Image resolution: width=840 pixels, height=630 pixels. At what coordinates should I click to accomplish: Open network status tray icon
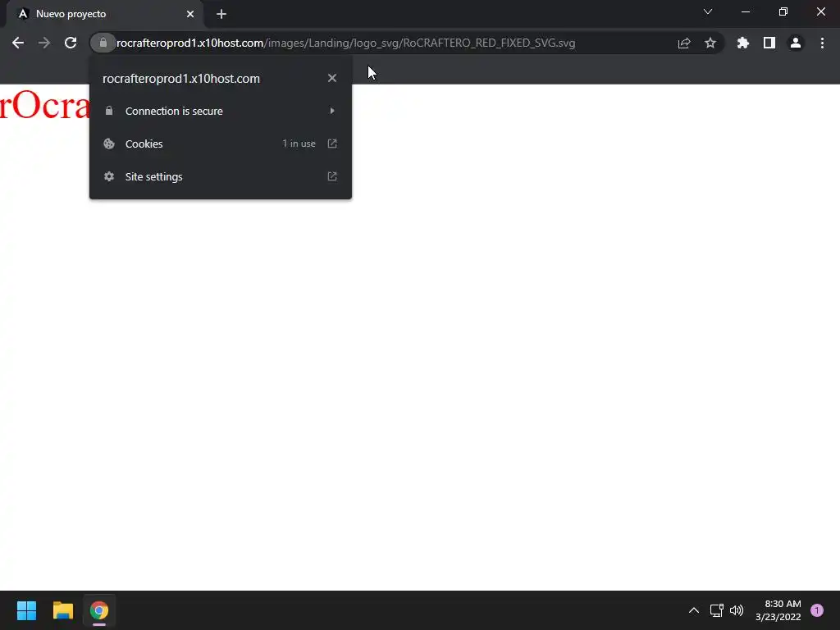coord(716,610)
